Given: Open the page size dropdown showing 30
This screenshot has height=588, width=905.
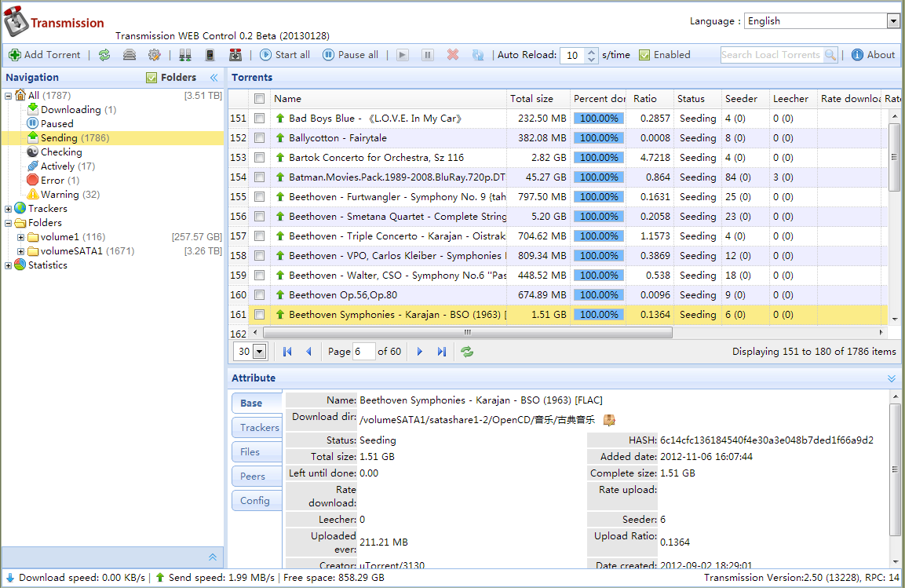Looking at the screenshot, I should [x=259, y=352].
